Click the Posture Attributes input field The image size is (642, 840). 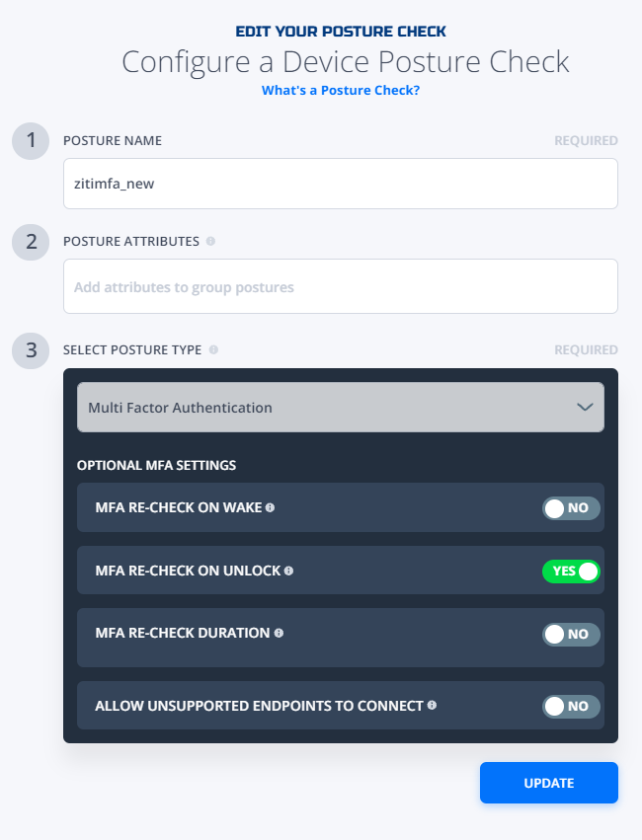[341, 286]
